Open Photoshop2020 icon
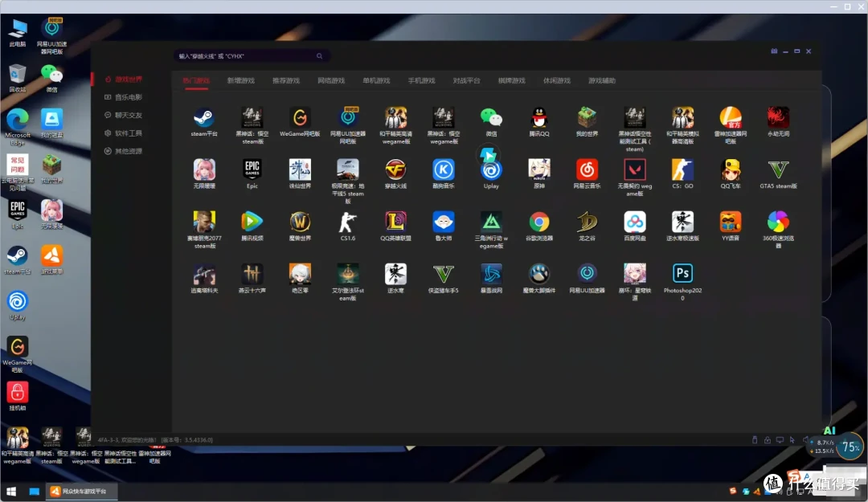Image resolution: width=868 pixels, height=502 pixels. tap(682, 274)
